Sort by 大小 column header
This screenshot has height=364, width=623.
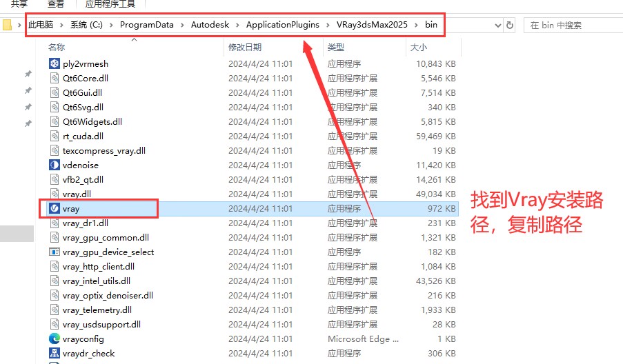[x=418, y=48]
